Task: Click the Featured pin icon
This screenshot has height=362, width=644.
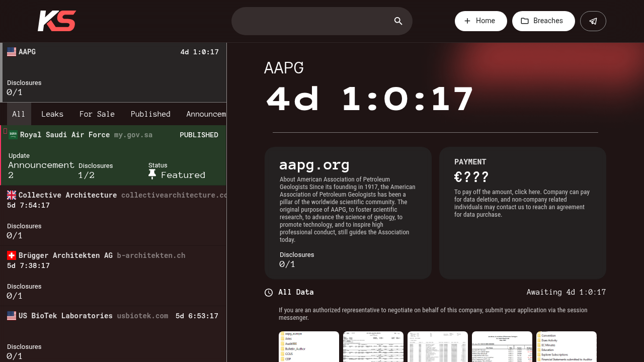Action: pos(152,174)
